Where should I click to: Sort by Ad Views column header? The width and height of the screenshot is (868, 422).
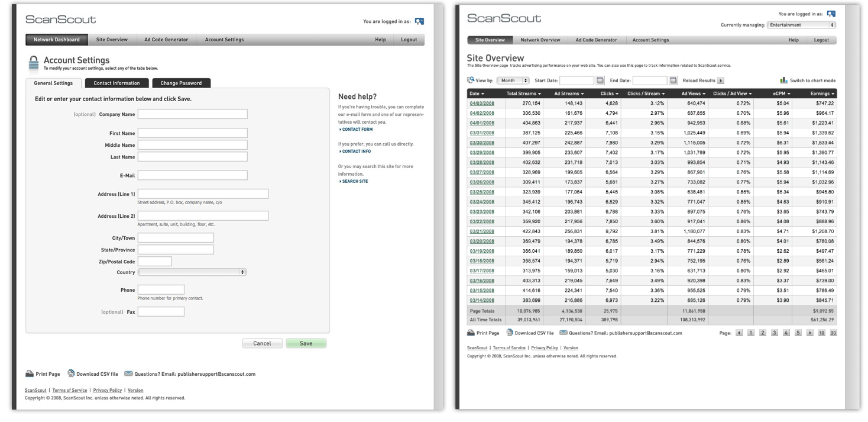pyautogui.click(x=694, y=94)
